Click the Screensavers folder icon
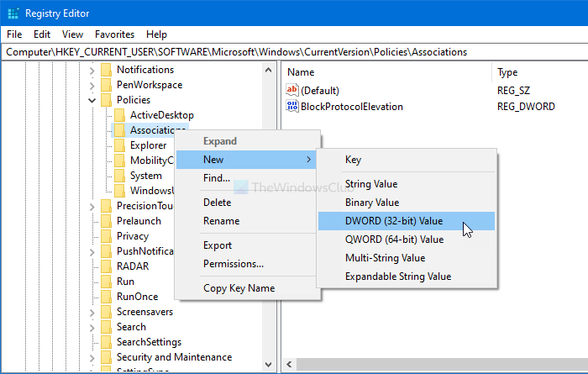The image size is (588, 374). pyautogui.click(x=107, y=312)
